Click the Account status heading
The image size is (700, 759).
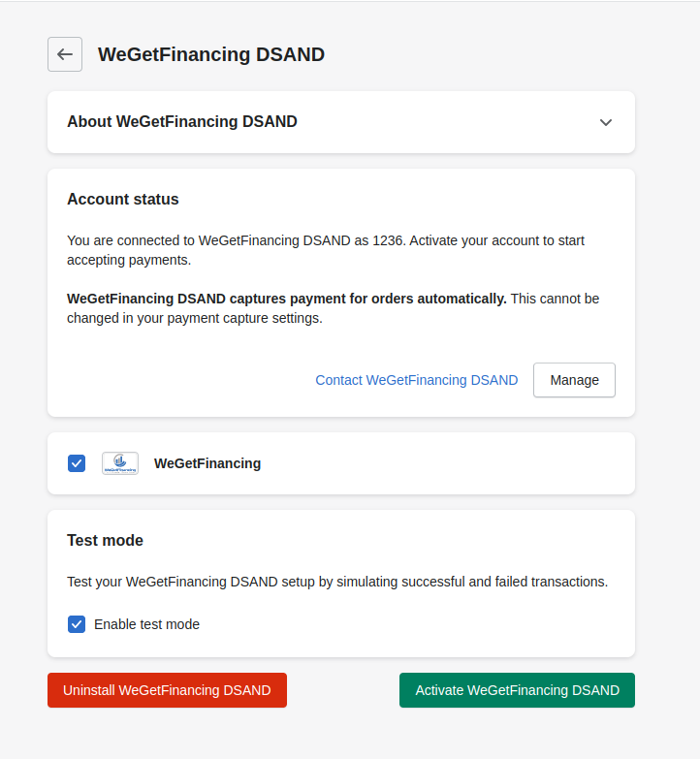click(x=123, y=199)
